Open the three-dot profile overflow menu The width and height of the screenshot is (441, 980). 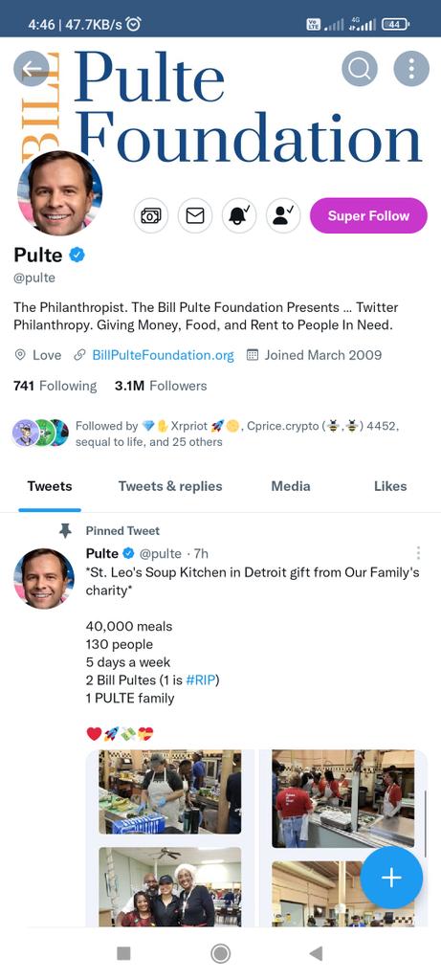411,69
